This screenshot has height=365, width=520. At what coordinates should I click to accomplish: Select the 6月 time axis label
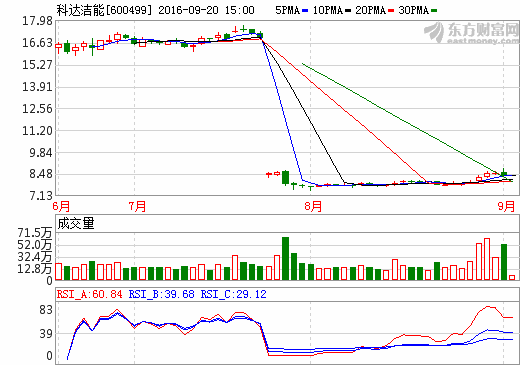pyautogui.click(x=61, y=206)
